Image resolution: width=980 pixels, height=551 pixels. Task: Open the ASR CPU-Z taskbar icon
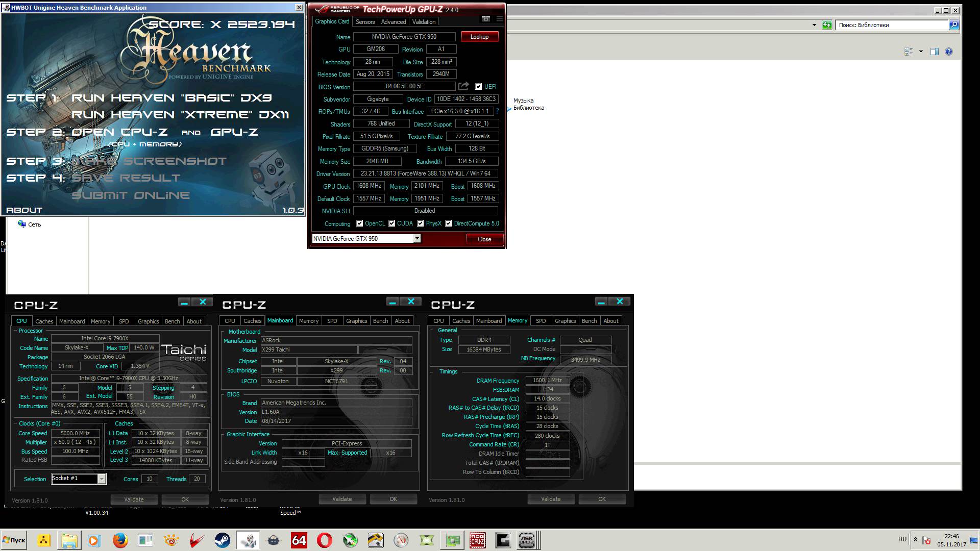click(527, 540)
